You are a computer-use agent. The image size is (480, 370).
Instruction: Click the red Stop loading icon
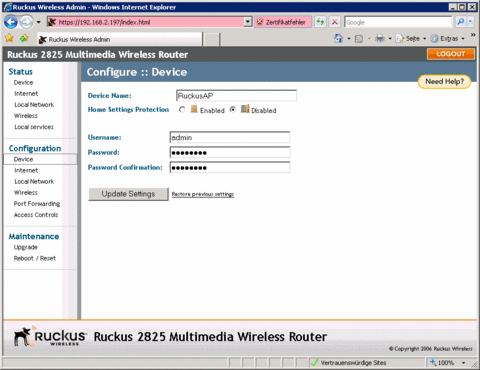click(x=335, y=22)
